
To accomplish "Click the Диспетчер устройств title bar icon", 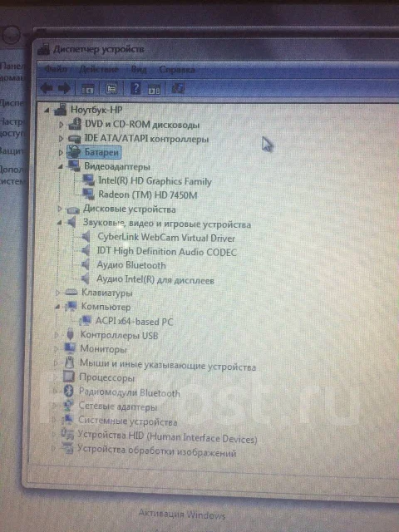I will pyautogui.click(x=44, y=49).
